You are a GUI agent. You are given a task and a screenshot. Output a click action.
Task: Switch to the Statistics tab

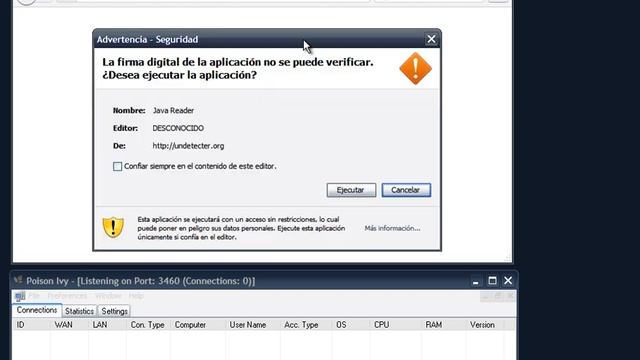point(79,311)
